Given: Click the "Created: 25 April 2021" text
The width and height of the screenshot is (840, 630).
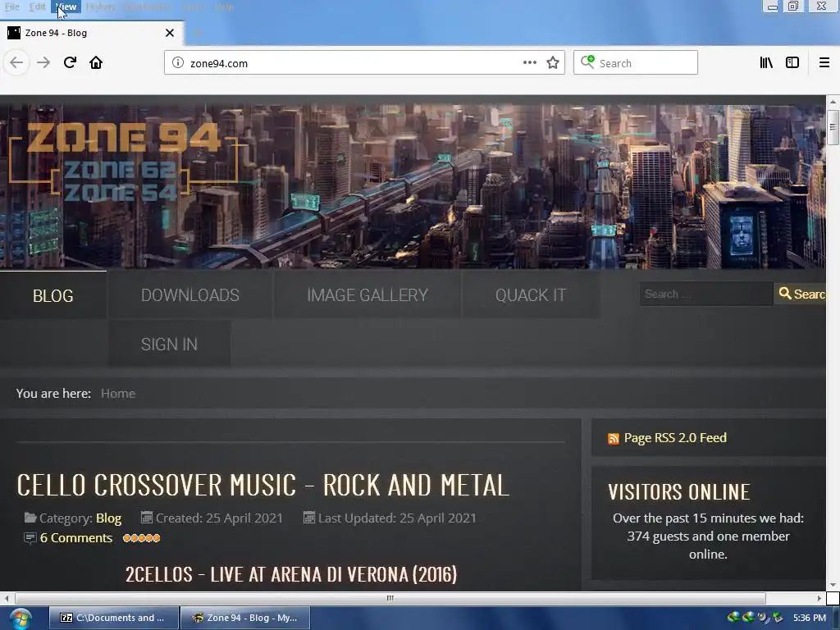Looking at the screenshot, I should click(x=219, y=518).
